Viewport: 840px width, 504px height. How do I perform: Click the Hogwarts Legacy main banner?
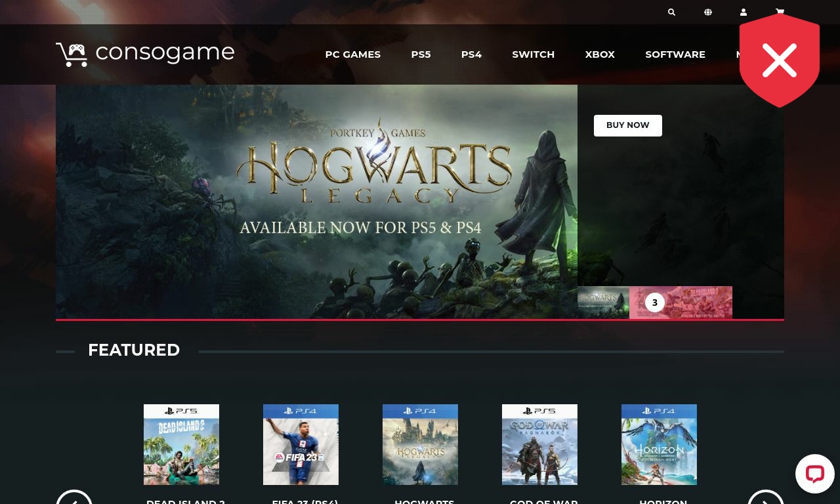316,201
